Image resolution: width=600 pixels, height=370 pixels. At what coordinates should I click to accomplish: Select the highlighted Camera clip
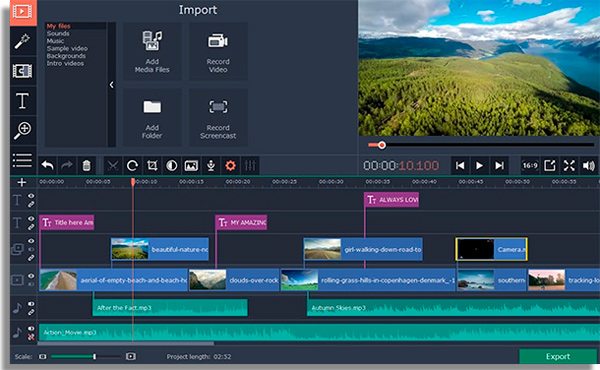(492, 249)
